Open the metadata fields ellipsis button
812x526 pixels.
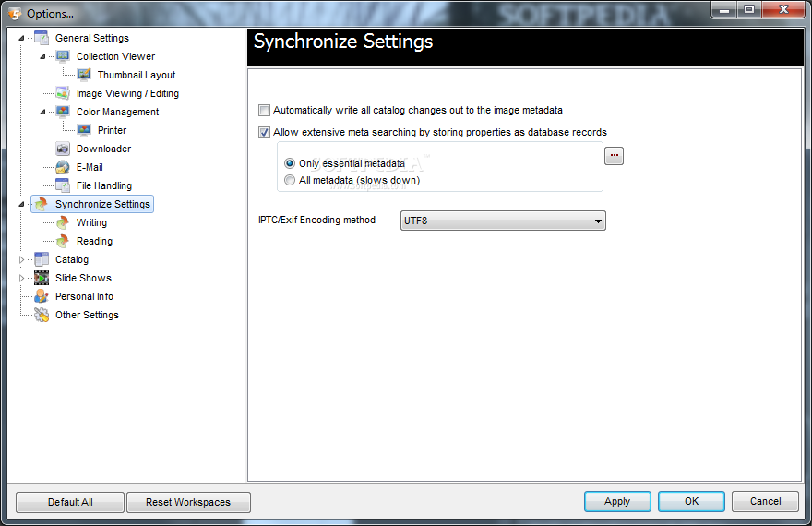pos(615,156)
